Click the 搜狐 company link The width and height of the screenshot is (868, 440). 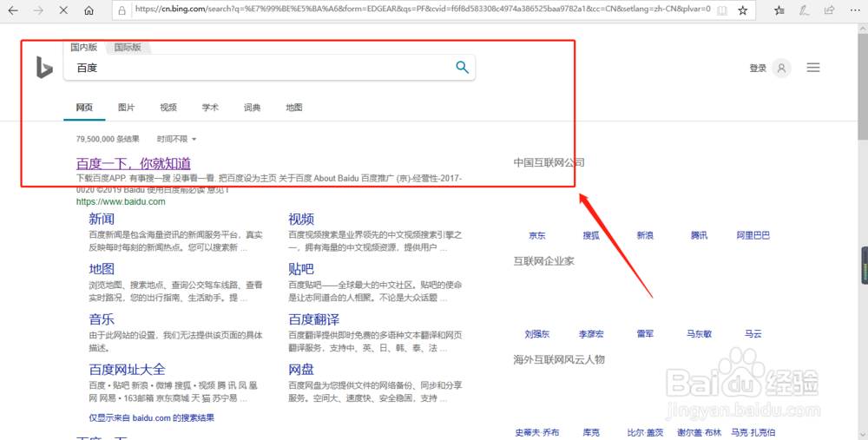[x=590, y=235]
